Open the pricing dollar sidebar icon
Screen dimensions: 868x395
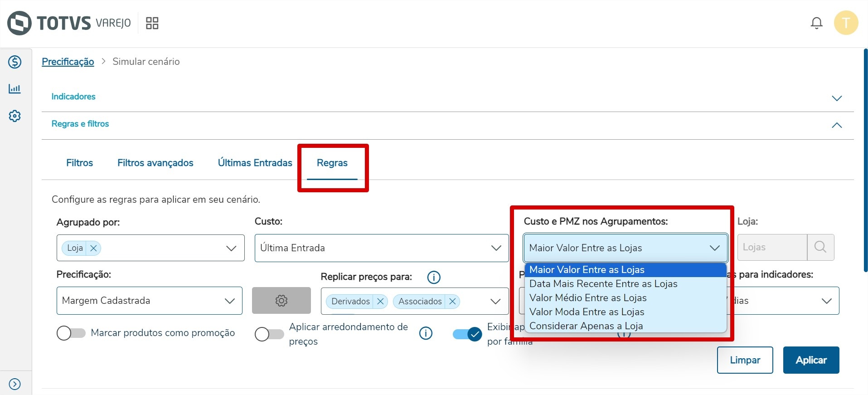pos(15,62)
